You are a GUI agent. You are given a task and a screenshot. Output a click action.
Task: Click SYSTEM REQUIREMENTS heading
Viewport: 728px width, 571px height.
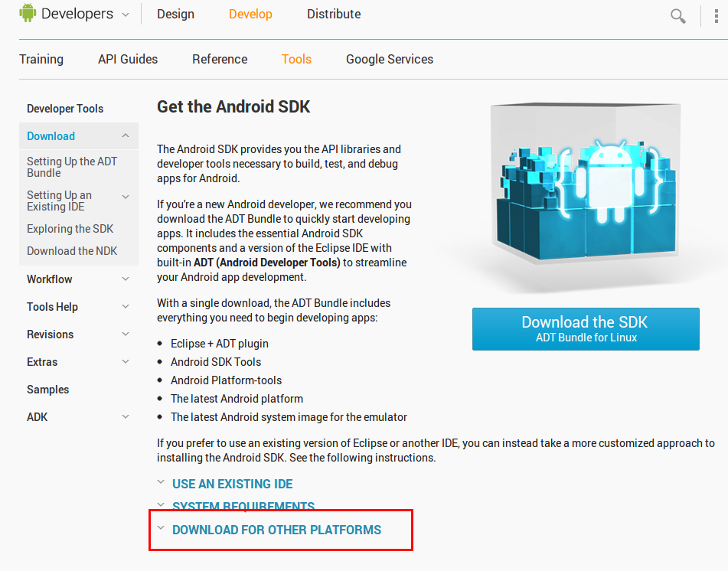pyautogui.click(x=243, y=506)
